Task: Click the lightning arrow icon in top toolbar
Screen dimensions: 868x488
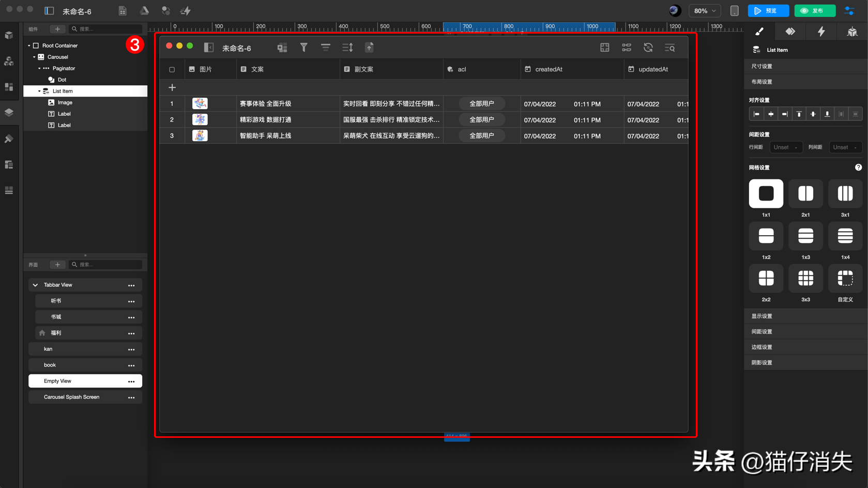Action: 186,10
